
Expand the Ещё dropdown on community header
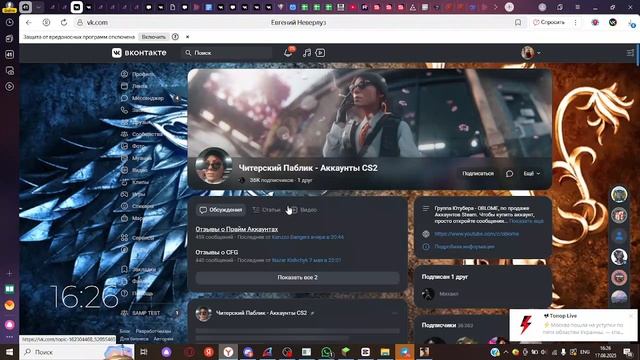[531, 173]
